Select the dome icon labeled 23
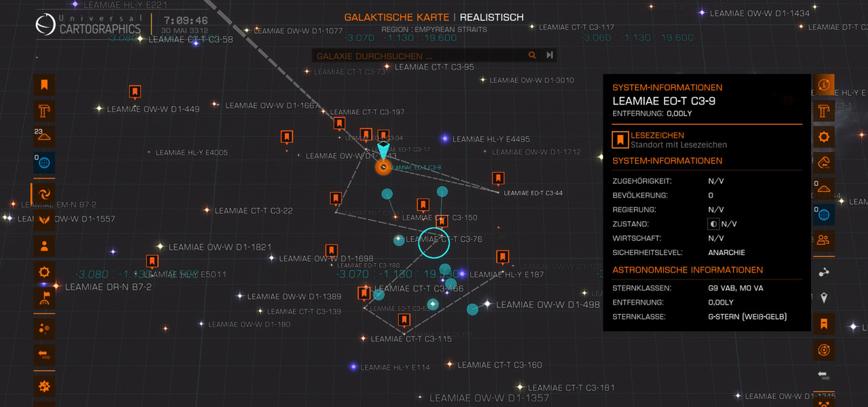 tap(44, 136)
